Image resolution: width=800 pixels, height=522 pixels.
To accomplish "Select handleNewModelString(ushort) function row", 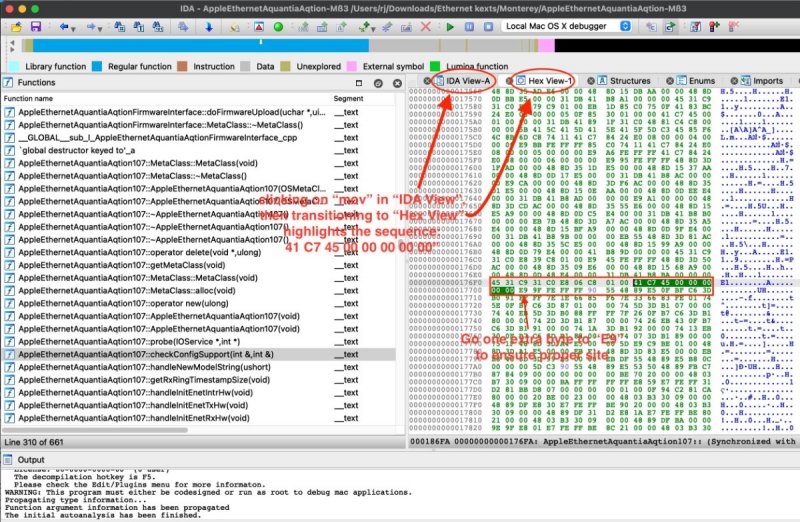I will tap(199, 367).
